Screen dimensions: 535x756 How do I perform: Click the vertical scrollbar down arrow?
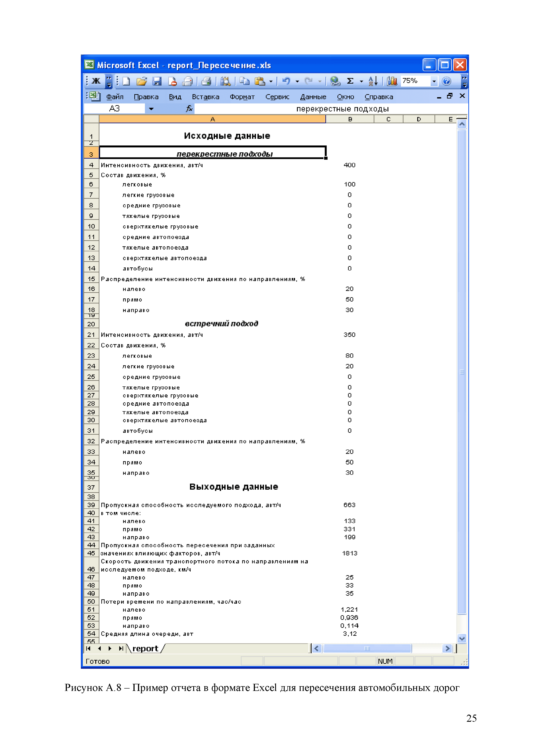(462, 639)
